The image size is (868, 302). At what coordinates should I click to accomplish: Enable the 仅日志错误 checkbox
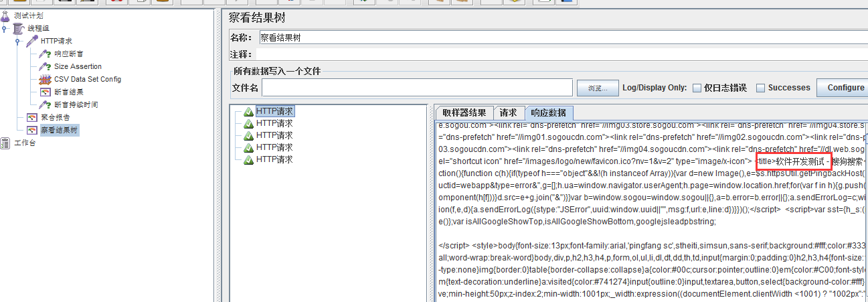pos(697,88)
